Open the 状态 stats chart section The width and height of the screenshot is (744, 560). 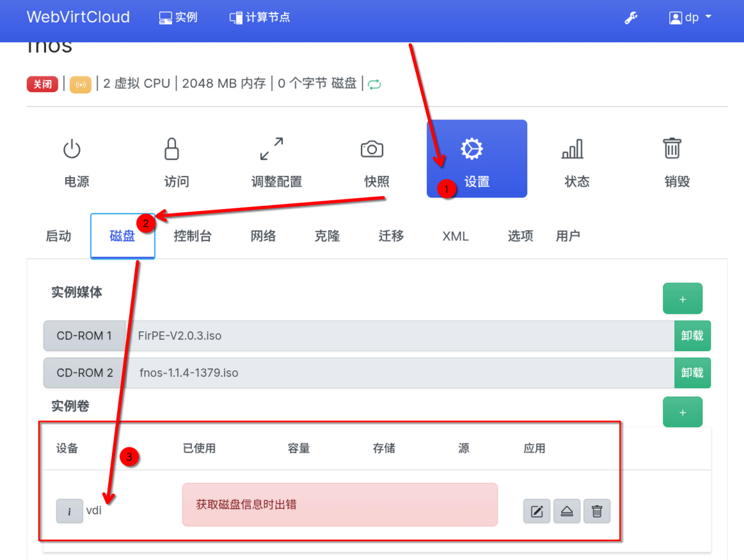[577, 162]
